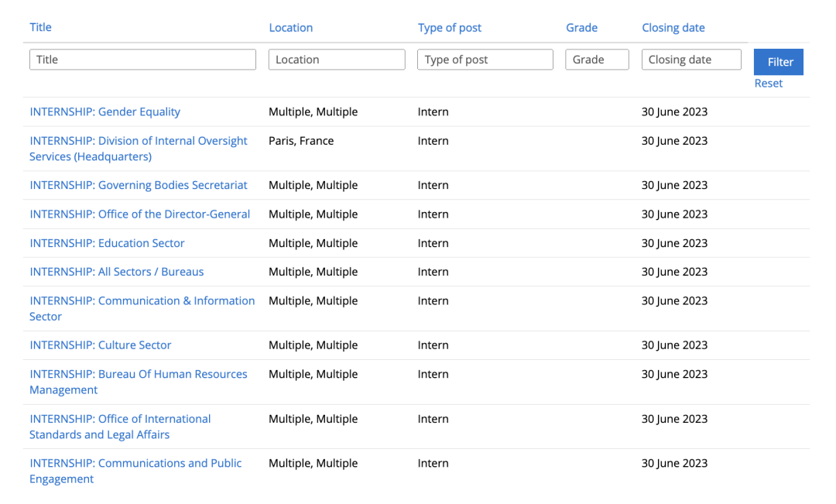The width and height of the screenshot is (836, 504).
Task: Open INTERNSHIP: Gender Equality listing
Action: tap(105, 112)
